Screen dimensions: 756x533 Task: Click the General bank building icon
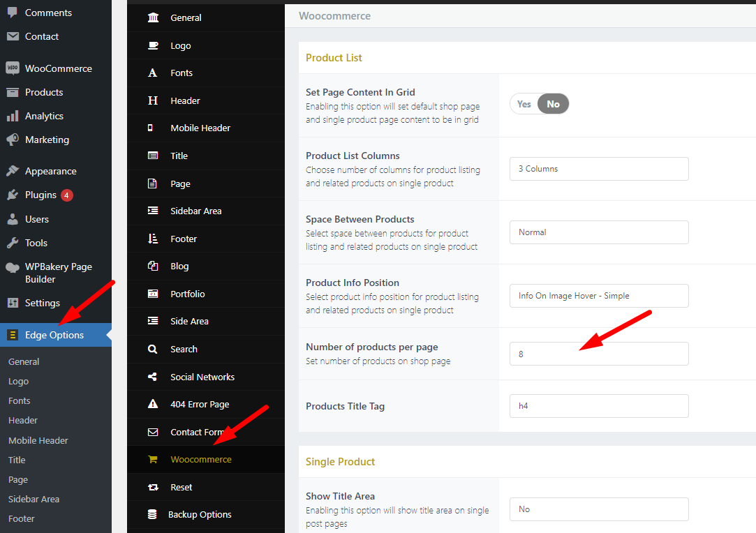153,17
